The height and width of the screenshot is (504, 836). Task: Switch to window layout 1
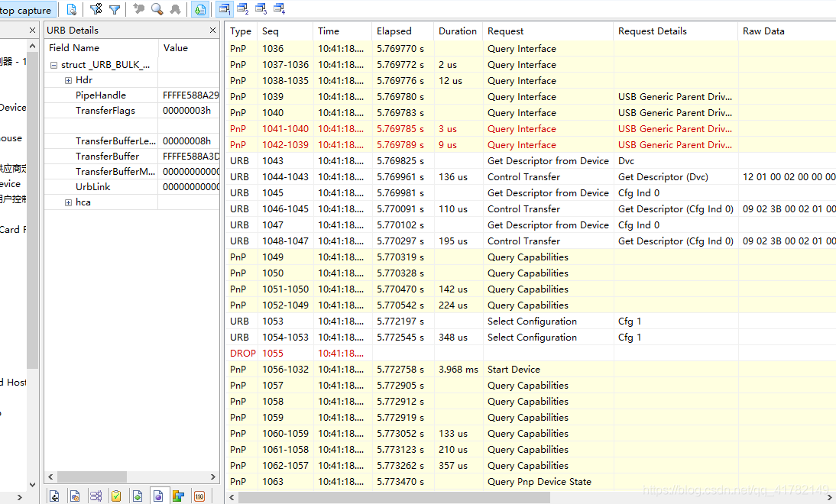(225, 9)
